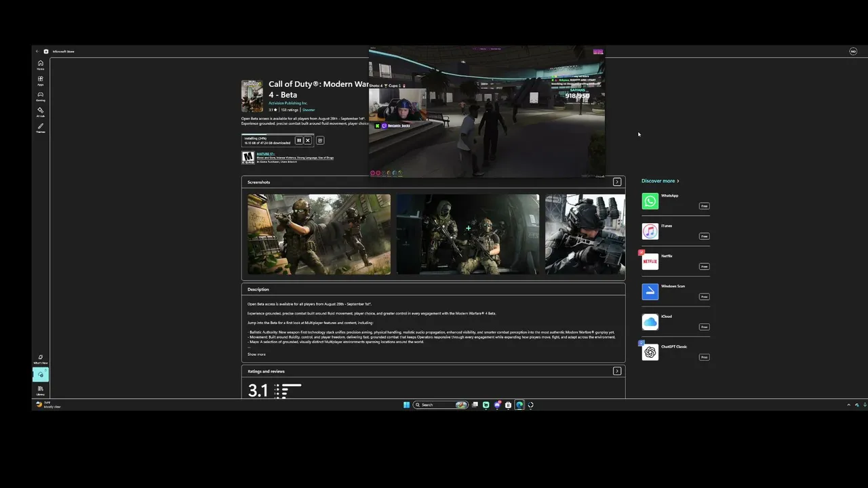The image size is (868, 488).
Task: Open Activision Publishing Inc. publisher link
Action: click(288, 103)
